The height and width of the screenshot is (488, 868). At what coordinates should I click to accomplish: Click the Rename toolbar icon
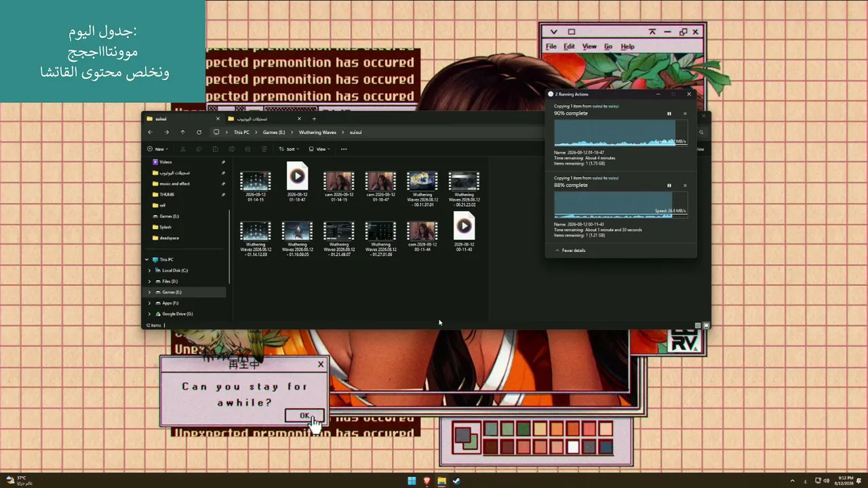pyautogui.click(x=232, y=149)
